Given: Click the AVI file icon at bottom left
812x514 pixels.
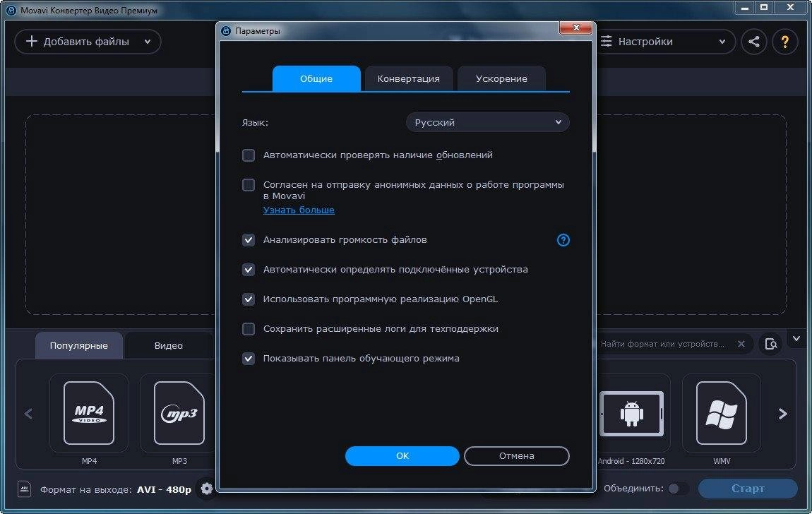Looking at the screenshot, I should point(24,489).
